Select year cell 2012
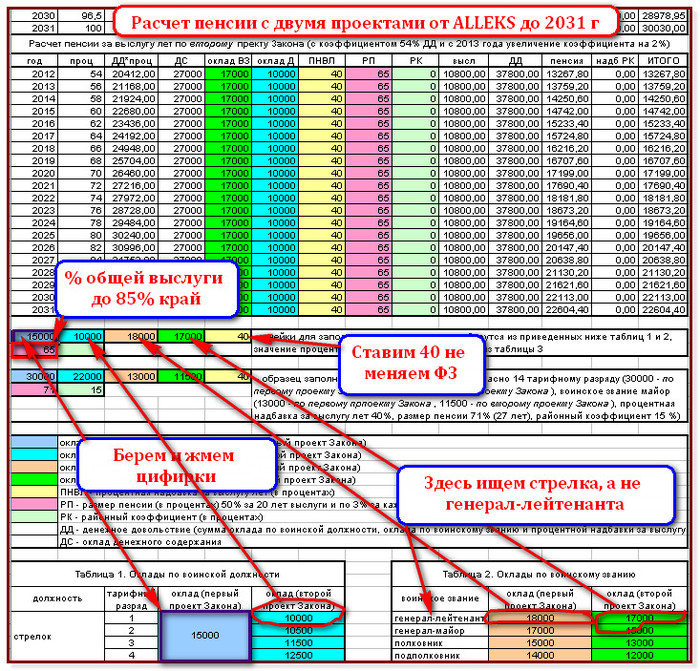Screen dimensions: 700x671 (34, 74)
